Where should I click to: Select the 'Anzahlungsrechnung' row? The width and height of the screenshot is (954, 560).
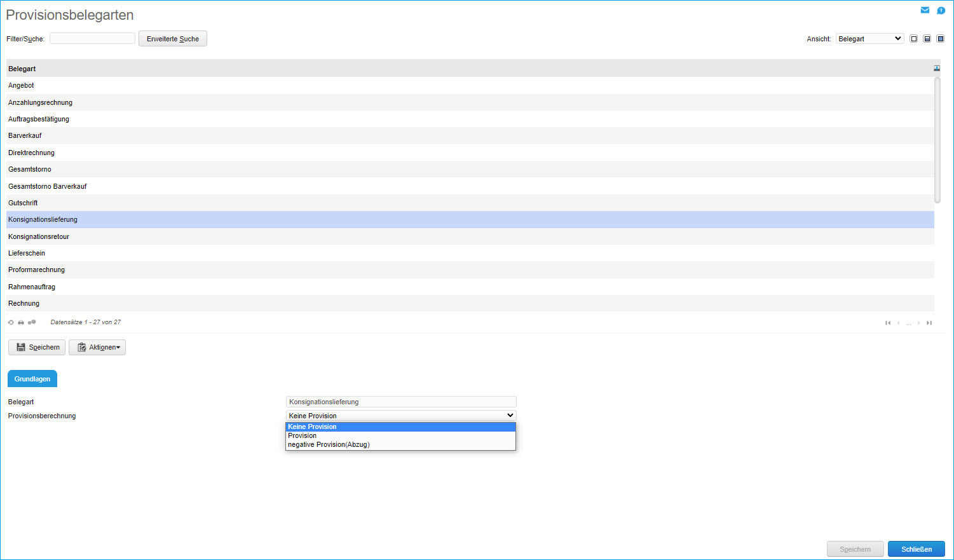pyautogui.click(x=470, y=102)
